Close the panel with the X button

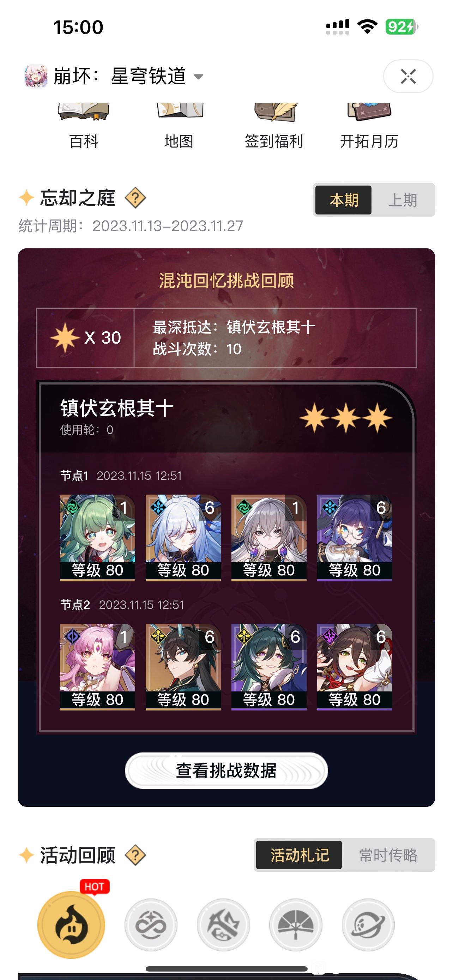pos(408,76)
